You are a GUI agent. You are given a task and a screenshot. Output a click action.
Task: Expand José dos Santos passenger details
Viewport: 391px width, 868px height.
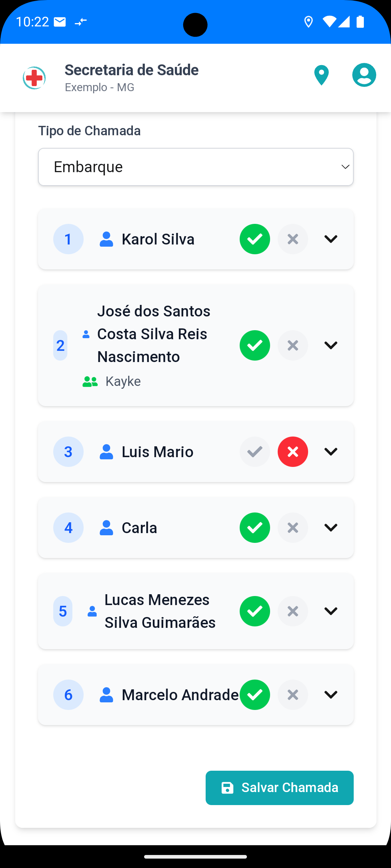coord(331,345)
